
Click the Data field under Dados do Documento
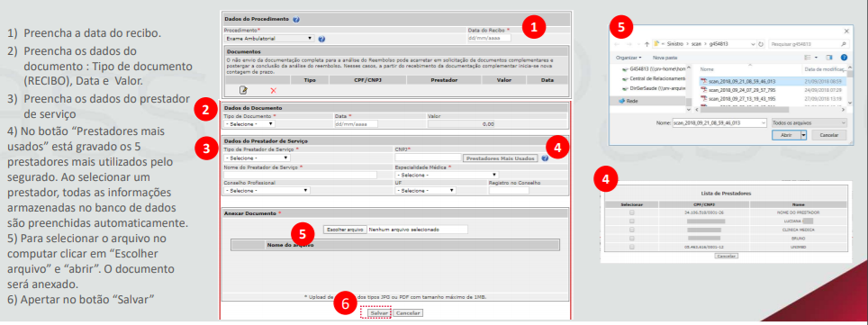356,124
